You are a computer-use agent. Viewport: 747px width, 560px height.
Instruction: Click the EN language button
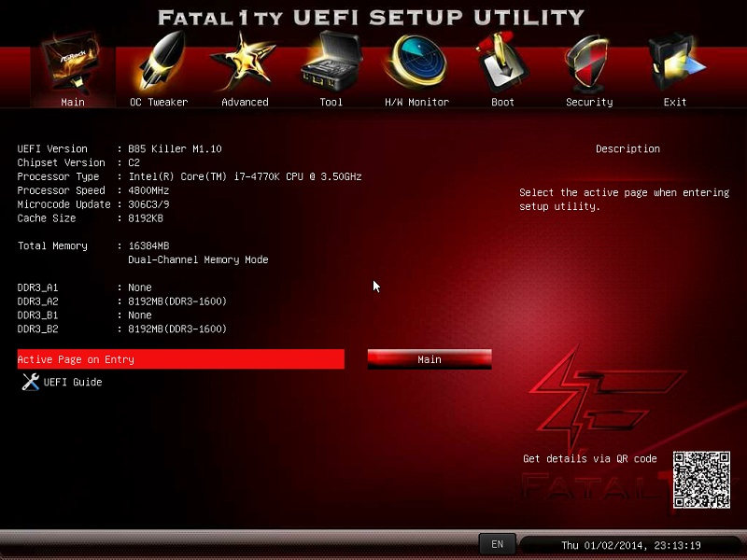pyautogui.click(x=497, y=544)
